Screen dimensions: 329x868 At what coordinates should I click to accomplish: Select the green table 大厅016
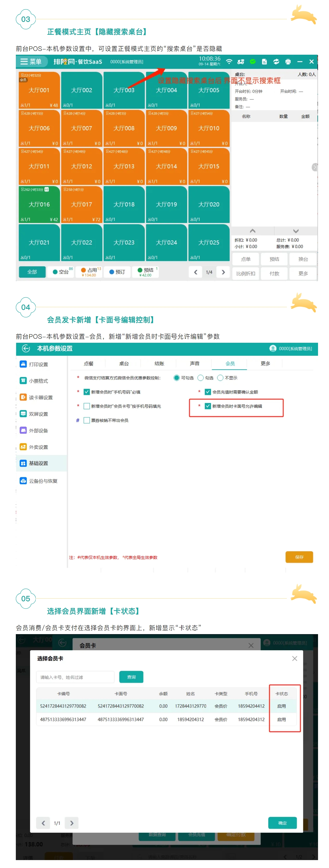pyautogui.click(x=39, y=204)
